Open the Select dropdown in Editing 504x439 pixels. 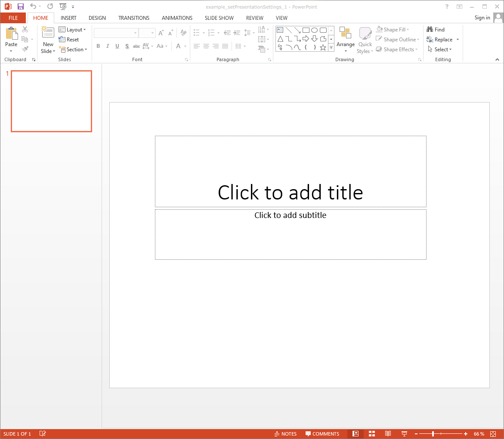[440, 49]
